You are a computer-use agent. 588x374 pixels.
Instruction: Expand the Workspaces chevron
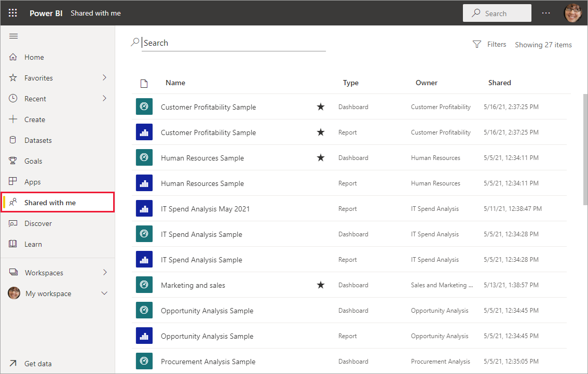(x=105, y=272)
